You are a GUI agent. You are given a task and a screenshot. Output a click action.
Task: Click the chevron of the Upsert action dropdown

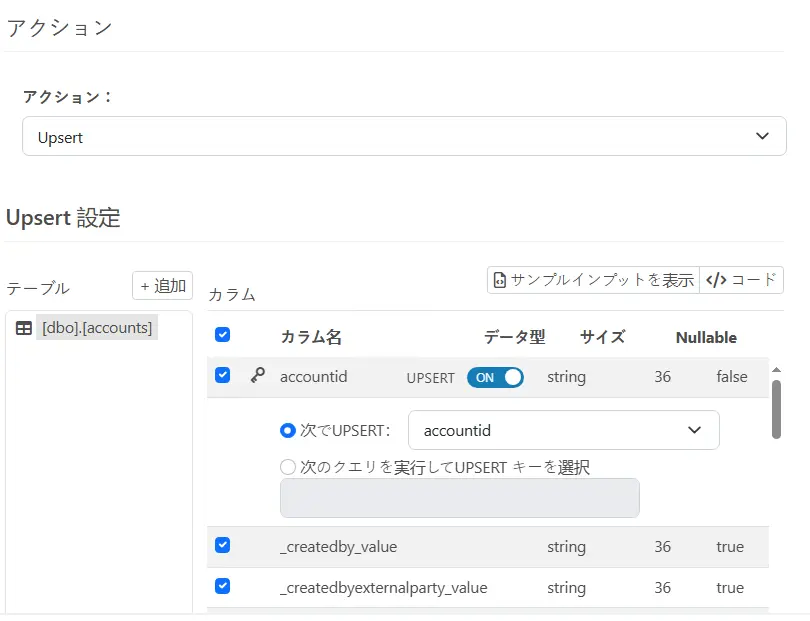763,136
